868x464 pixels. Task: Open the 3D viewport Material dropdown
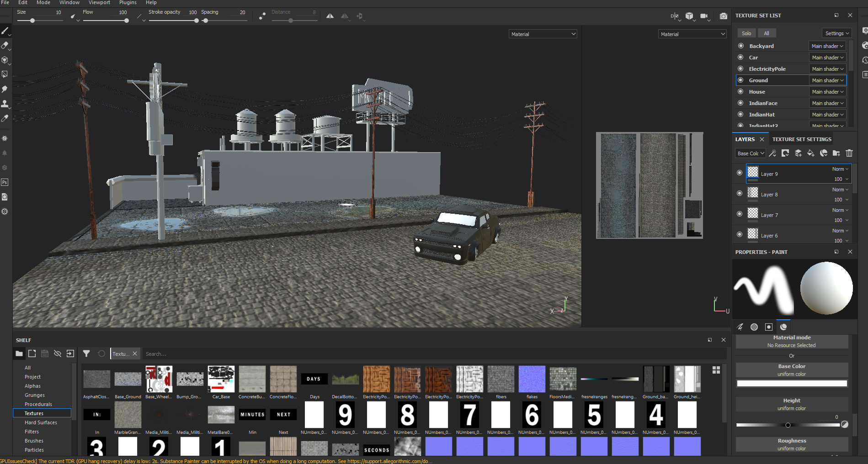coord(543,34)
